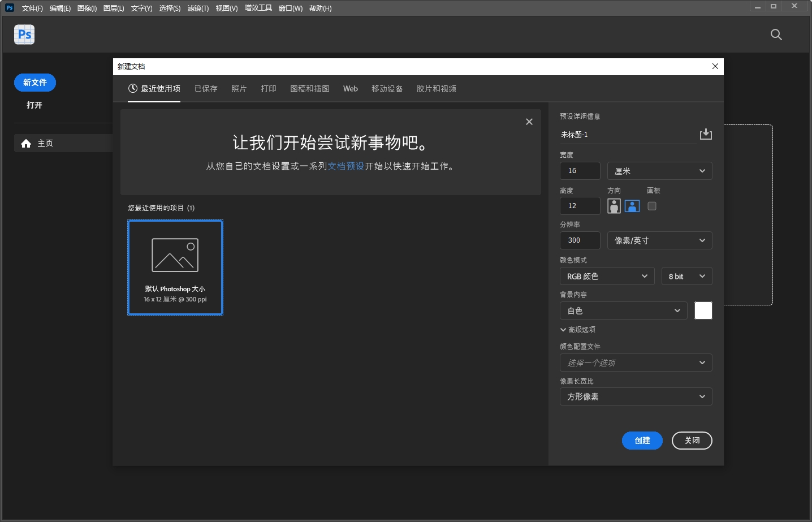Switch to the 照片 tab
The height and width of the screenshot is (522, 812).
239,89
